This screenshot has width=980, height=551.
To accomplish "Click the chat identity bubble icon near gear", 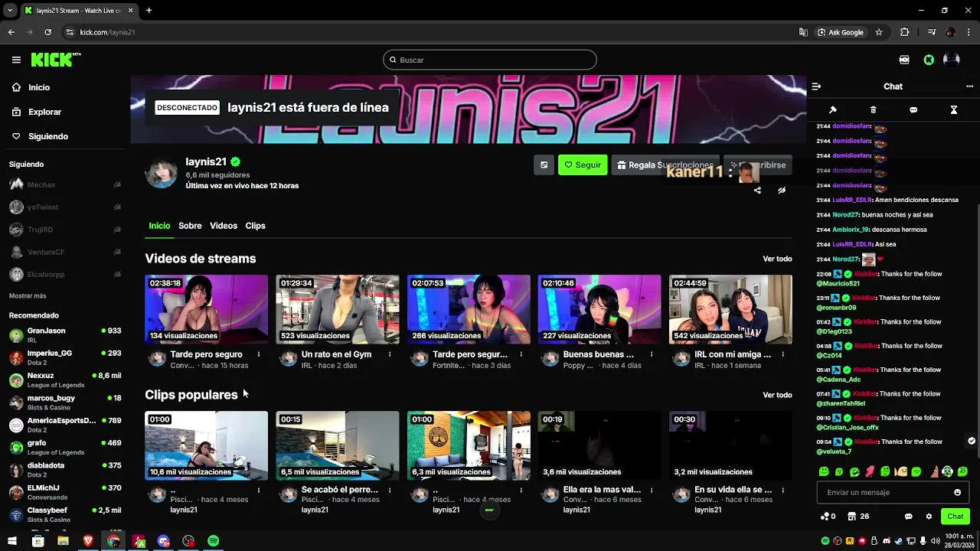I will pyautogui.click(x=909, y=517).
